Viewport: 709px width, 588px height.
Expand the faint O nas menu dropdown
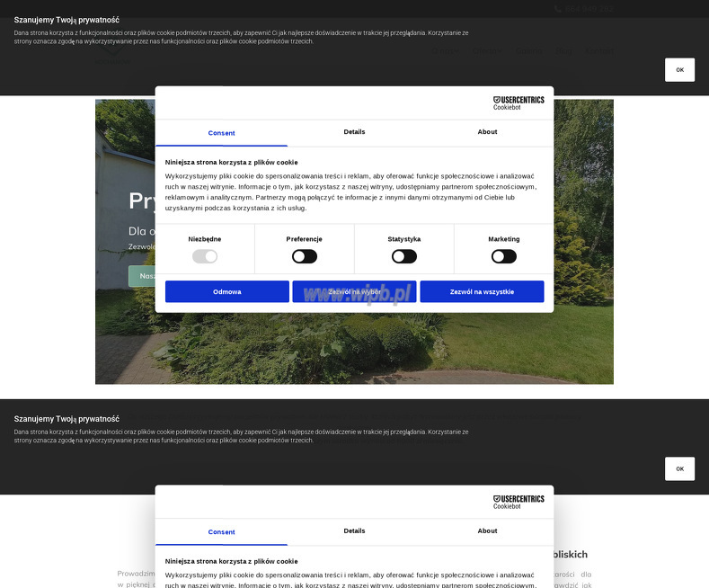[x=445, y=51]
